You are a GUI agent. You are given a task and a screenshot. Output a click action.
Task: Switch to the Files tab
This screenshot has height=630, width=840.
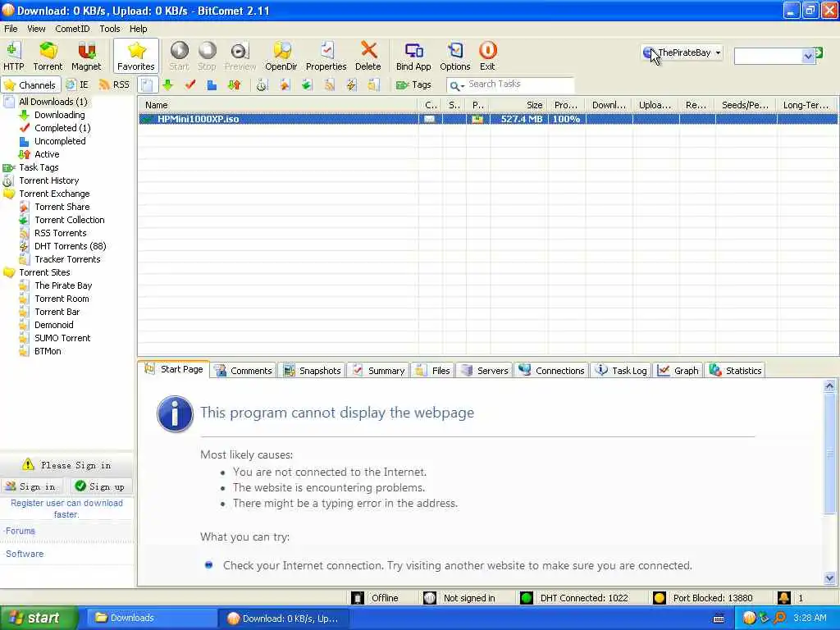[433, 371]
